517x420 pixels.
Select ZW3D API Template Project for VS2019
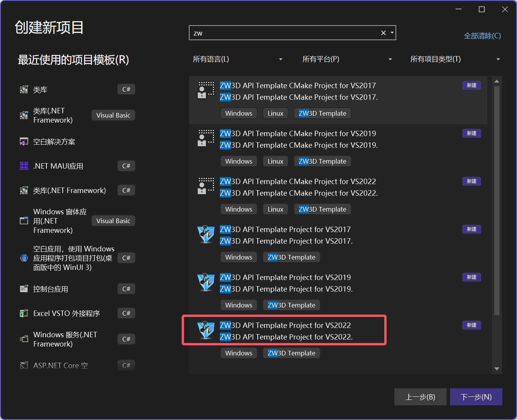click(x=338, y=292)
